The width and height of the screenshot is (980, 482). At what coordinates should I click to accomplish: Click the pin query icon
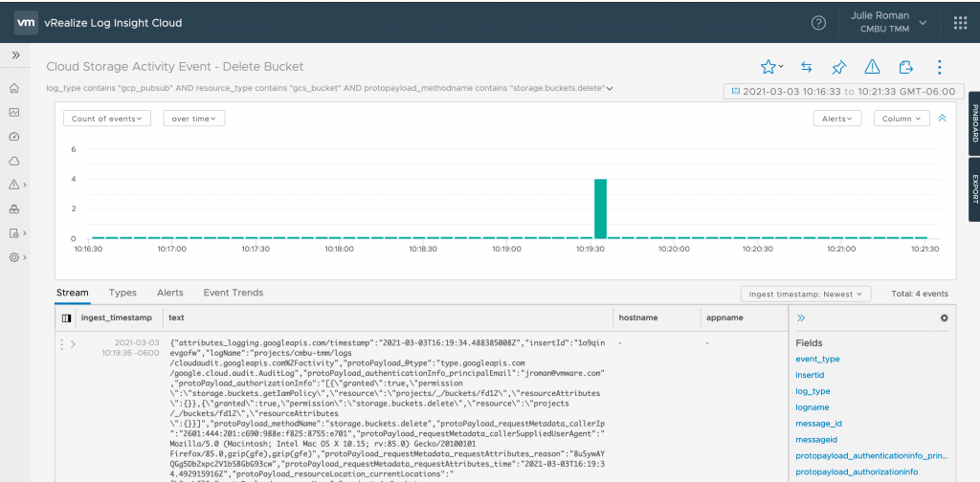tap(838, 67)
